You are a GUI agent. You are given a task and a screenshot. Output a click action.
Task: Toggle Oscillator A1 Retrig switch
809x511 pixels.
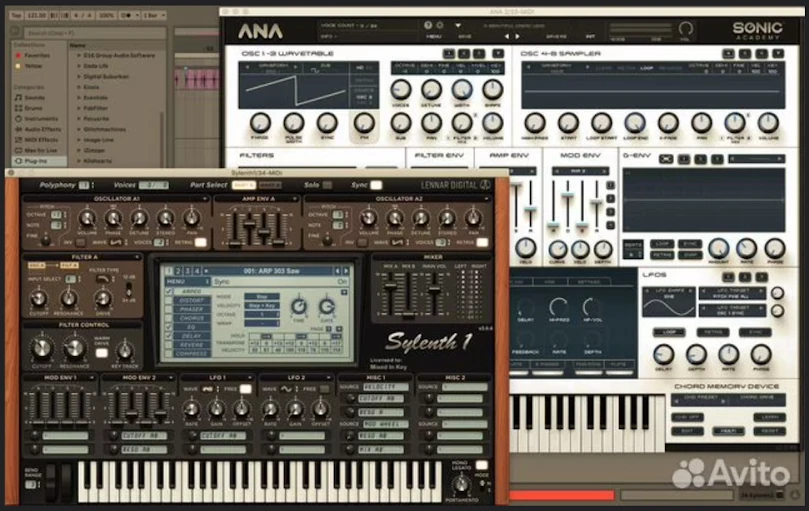(201, 242)
